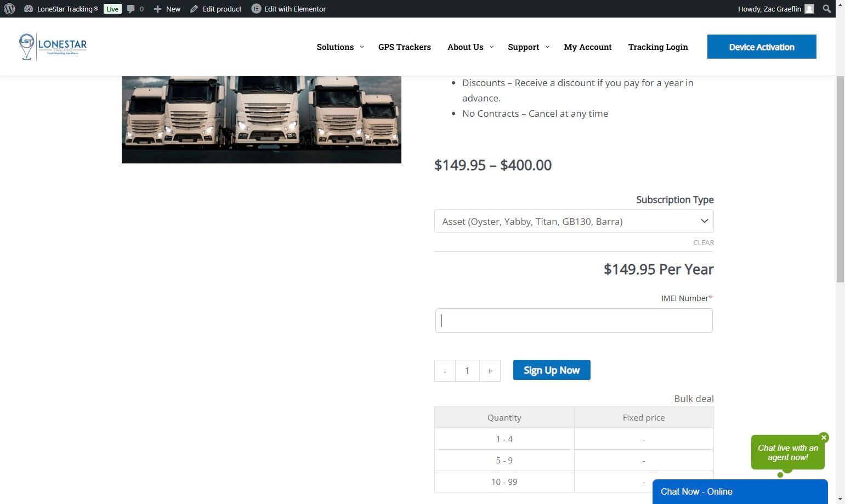
Task: Click the IMEI Number input field
Action: coord(574,320)
